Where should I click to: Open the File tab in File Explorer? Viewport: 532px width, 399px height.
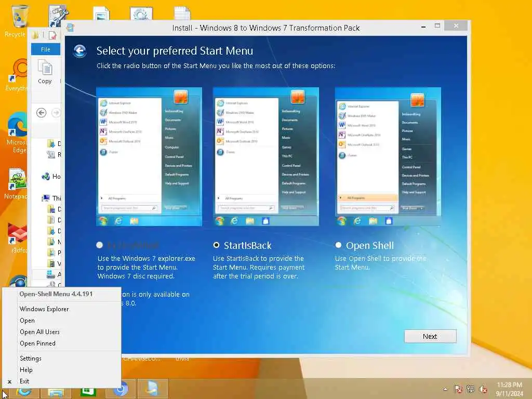pos(46,49)
